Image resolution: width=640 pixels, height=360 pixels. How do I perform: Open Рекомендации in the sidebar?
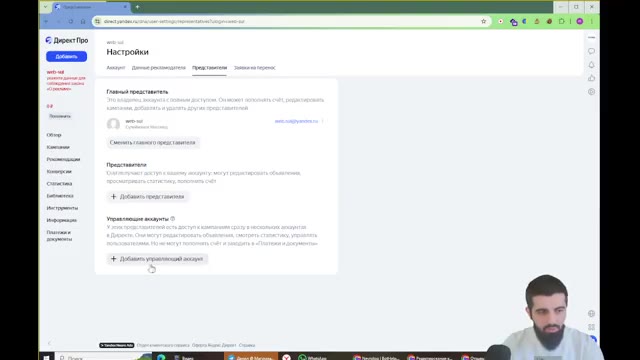(x=63, y=159)
